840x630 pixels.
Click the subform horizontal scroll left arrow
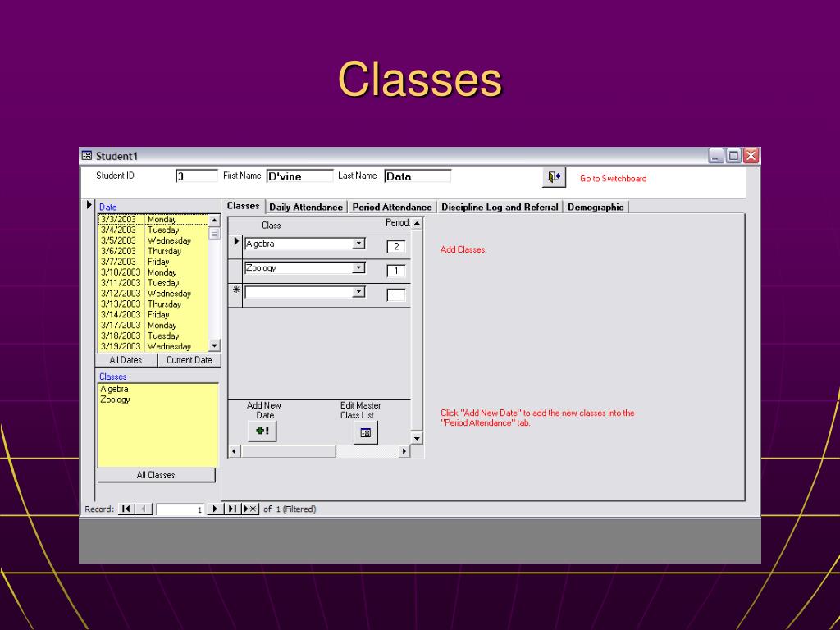click(234, 452)
